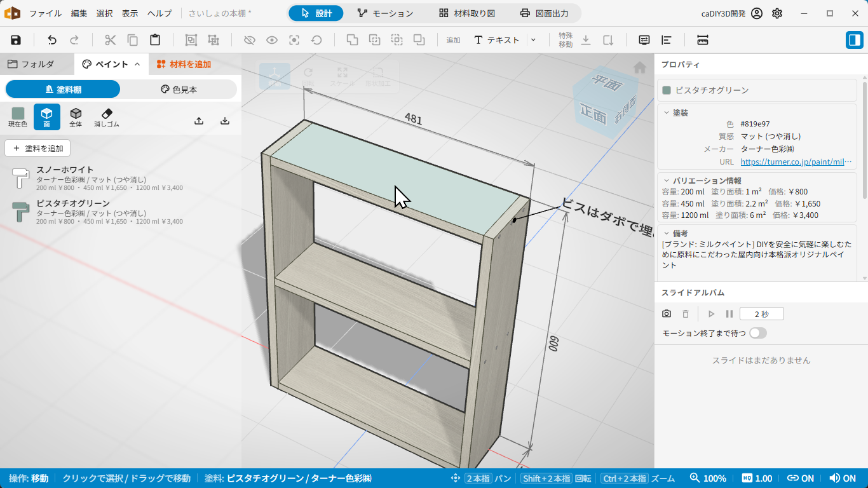Viewport: 868px width, 488px height.
Task: Toggle the モーション終了まで待つ switch
Action: (x=758, y=333)
